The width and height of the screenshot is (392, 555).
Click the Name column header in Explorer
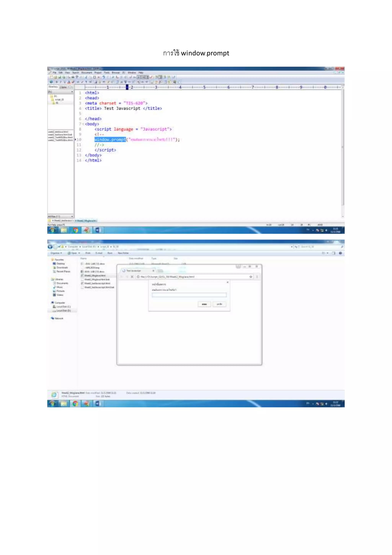(83, 258)
